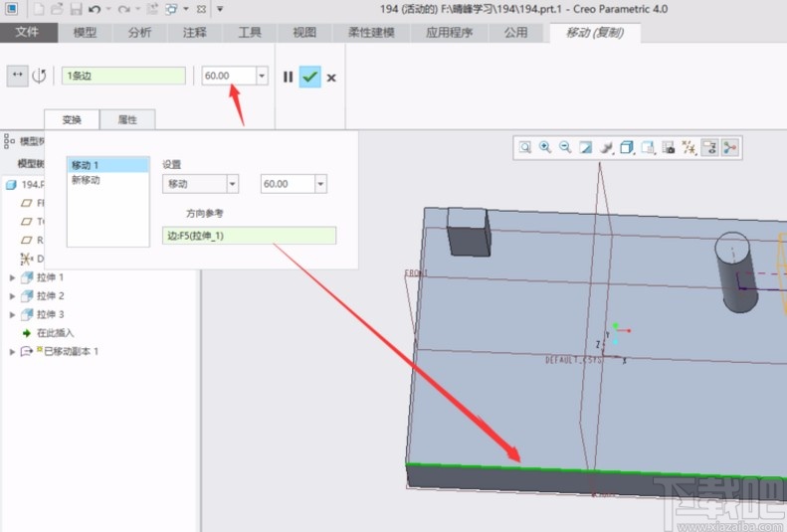Open the Customize Quick Access Toolbar arrow

click(x=220, y=9)
